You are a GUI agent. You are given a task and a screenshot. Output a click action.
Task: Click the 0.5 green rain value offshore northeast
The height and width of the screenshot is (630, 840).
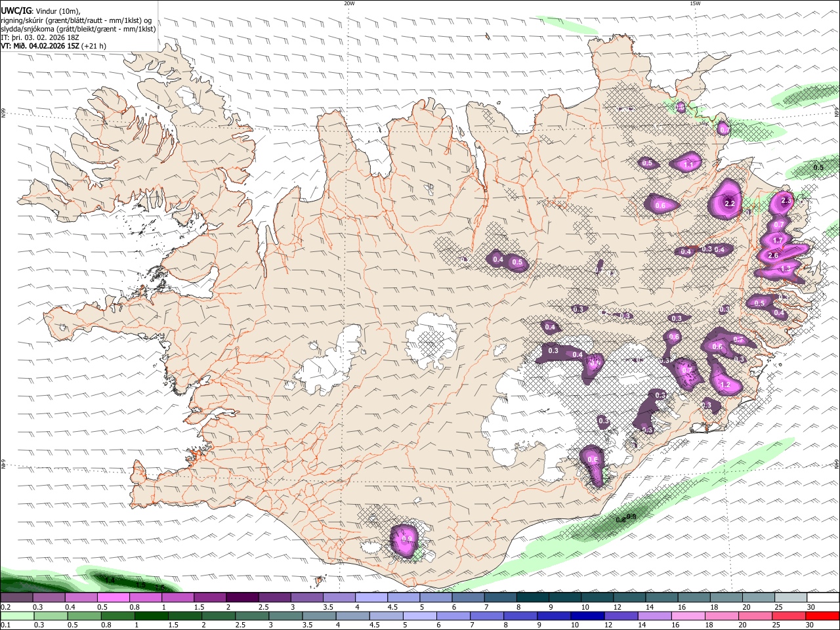818,167
